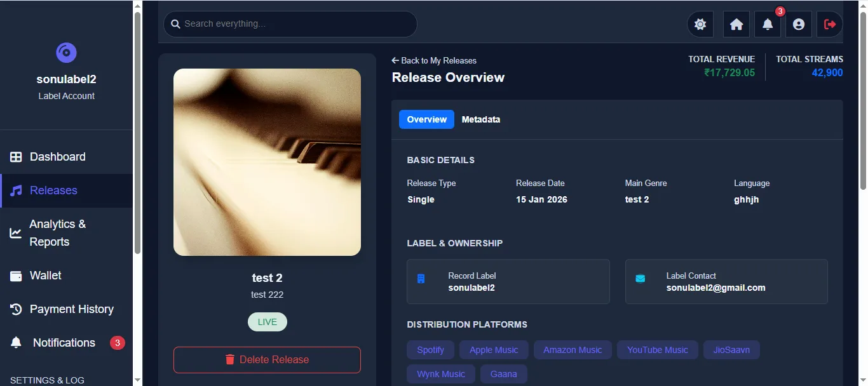Click the total revenue ₹17,729.05 value
Viewport: 868px width, 386px height.
point(729,73)
